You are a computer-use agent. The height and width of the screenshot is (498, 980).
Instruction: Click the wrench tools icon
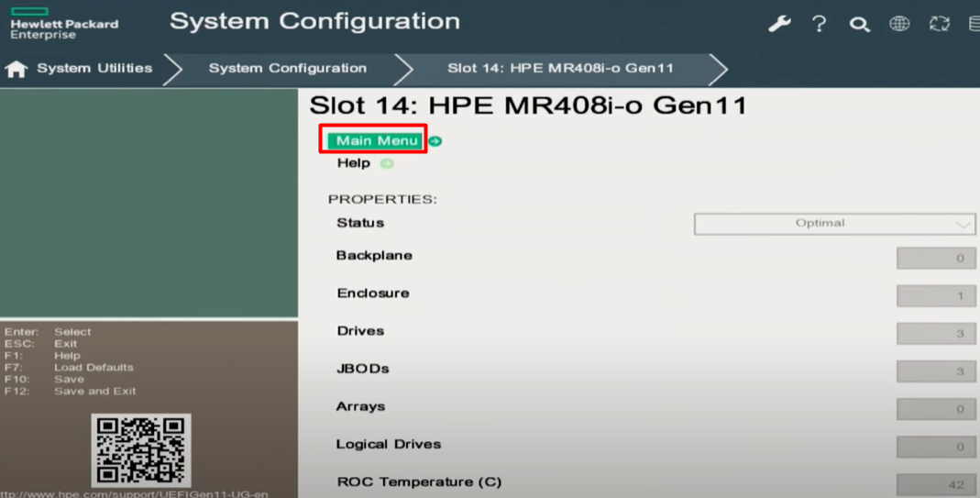pyautogui.click(x=779, y=24)
